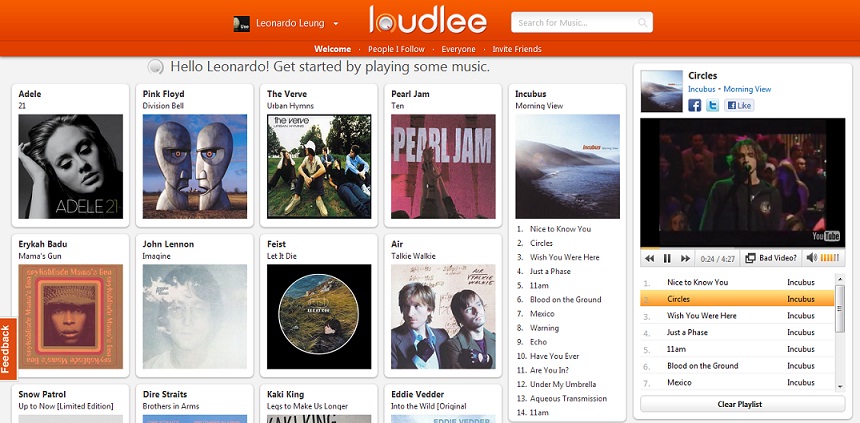
Task: Click the Facebook Like button
Action: tap(739, 105)
